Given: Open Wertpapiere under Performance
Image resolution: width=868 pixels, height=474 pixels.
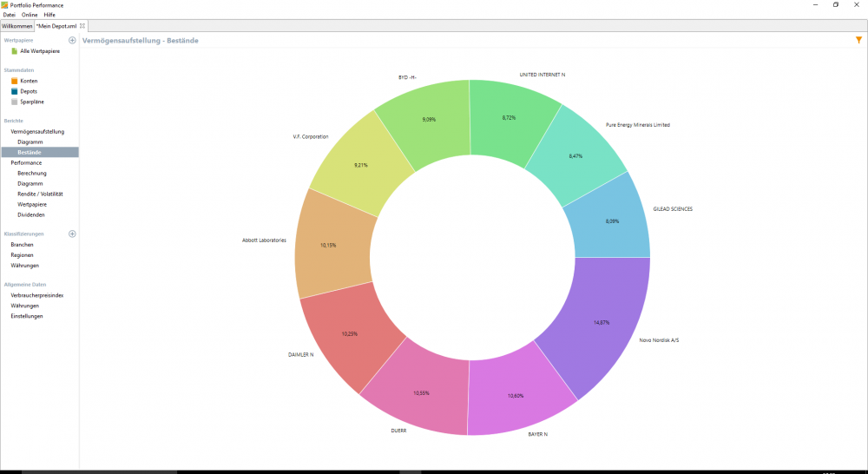Looking at the screenshot, I should (32, 205).
